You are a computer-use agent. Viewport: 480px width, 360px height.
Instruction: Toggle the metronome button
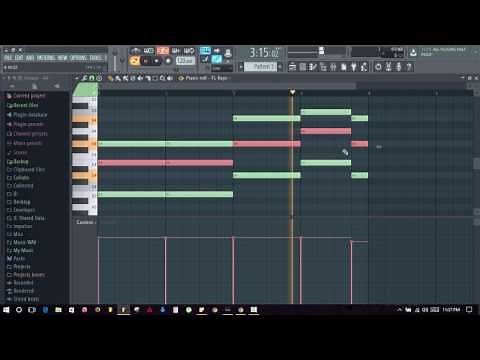point(135,51)
